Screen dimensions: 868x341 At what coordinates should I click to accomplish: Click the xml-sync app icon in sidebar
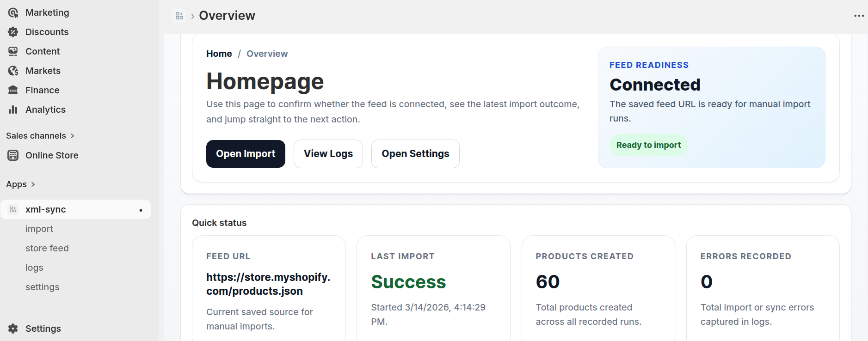coord(13,209)
